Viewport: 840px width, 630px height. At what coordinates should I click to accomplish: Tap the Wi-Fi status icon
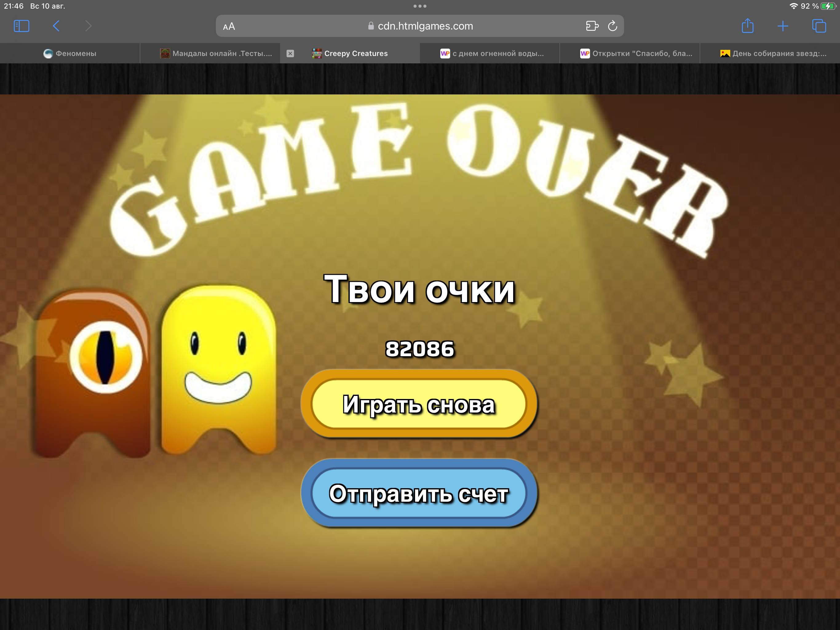[x=793, y=6]
